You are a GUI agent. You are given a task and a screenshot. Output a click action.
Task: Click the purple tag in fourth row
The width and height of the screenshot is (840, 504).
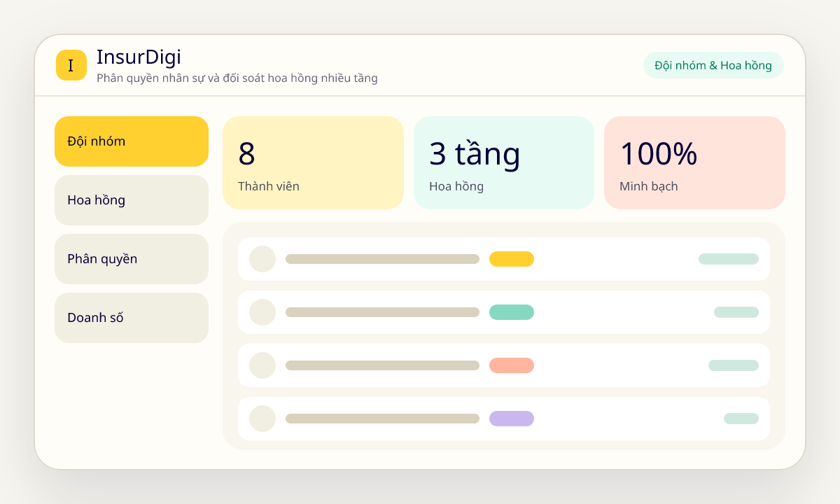pos(512,419)
